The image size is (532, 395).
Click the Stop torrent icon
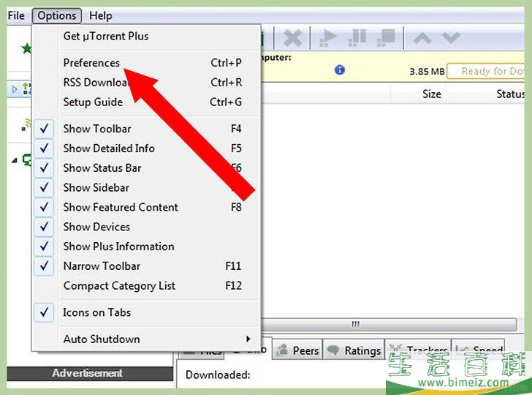pyautogui.click(x=386, y=38)
